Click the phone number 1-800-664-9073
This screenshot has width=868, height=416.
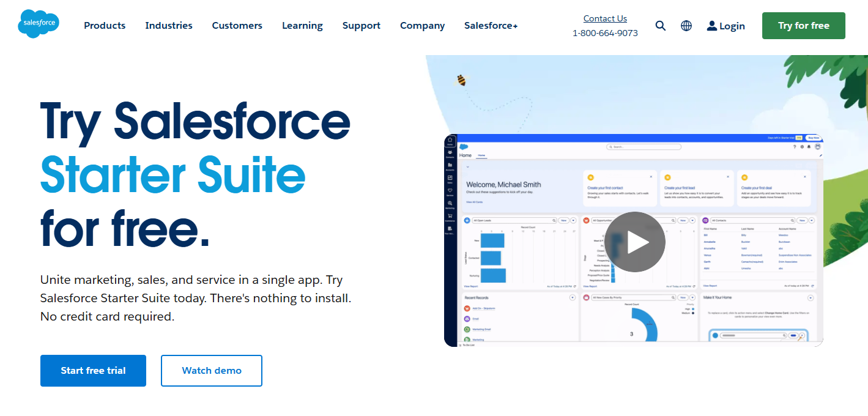pos(605,33)
